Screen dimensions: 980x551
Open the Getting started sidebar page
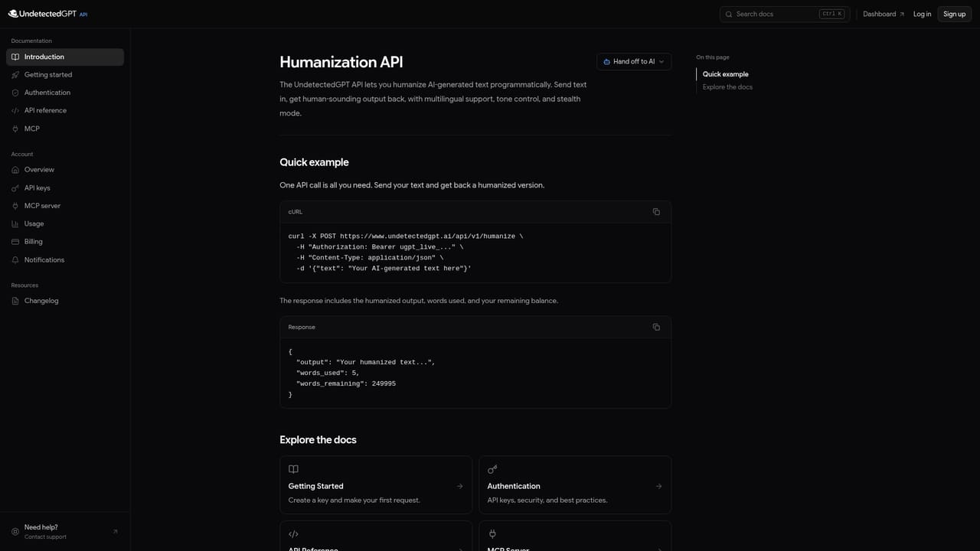65,75
